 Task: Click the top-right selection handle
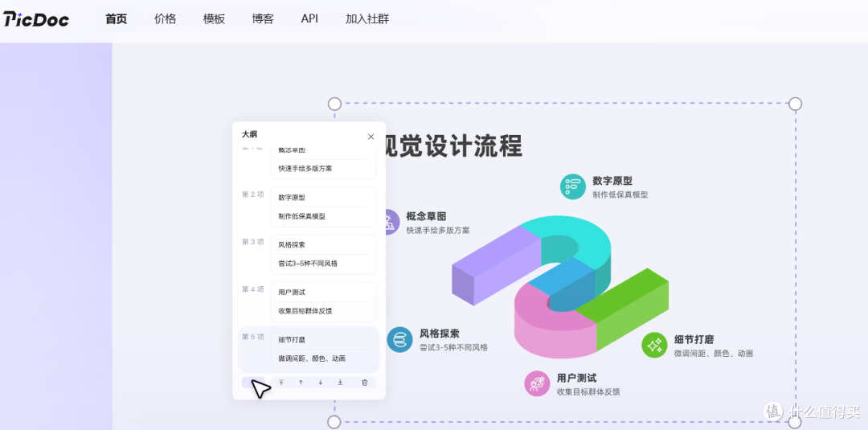[x=795, y=104]
